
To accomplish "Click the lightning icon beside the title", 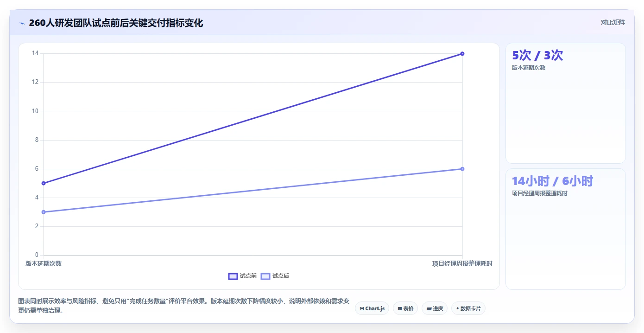I will [x=22, y=23].
